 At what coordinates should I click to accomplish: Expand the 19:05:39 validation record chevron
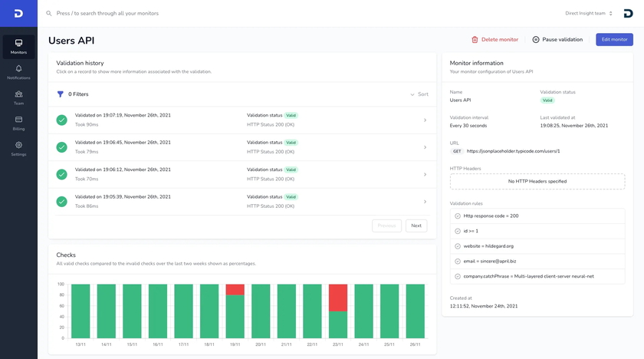(426, 202)
